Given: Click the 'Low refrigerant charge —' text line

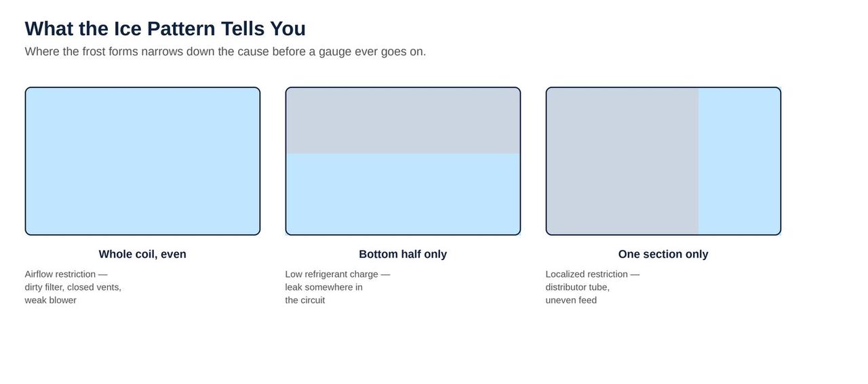Looking at the screenshot, I should coord(338,274).
